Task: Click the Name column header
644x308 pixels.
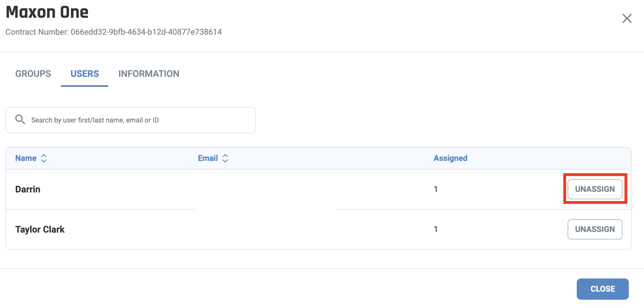Action: [26, 158]
